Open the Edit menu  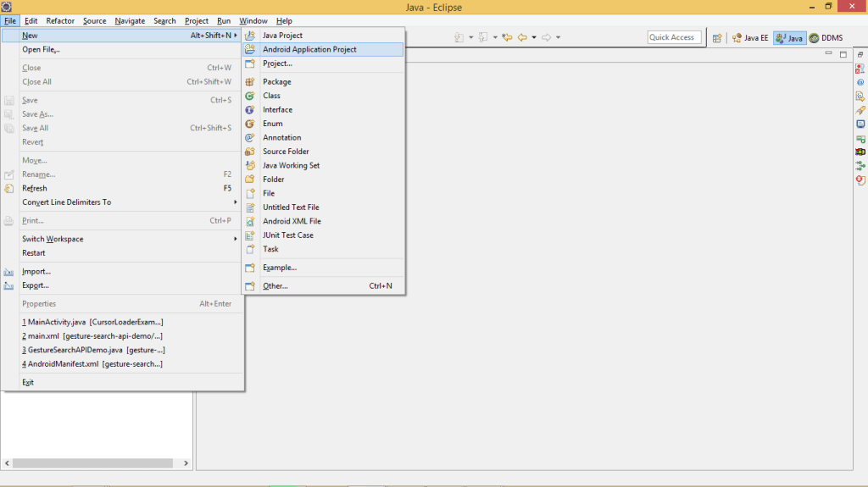31,20
